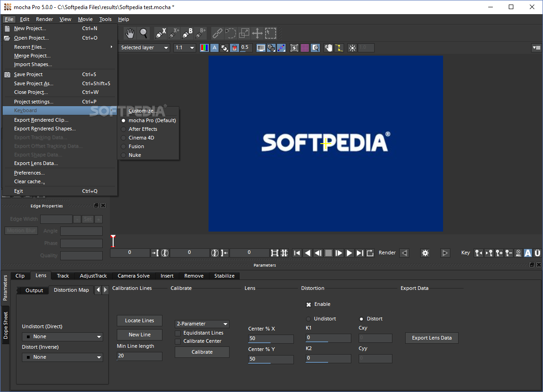Switch to the Stabilize tab
Image resolution: width=543 pixels, height=392 pixels.
point(225,276)
